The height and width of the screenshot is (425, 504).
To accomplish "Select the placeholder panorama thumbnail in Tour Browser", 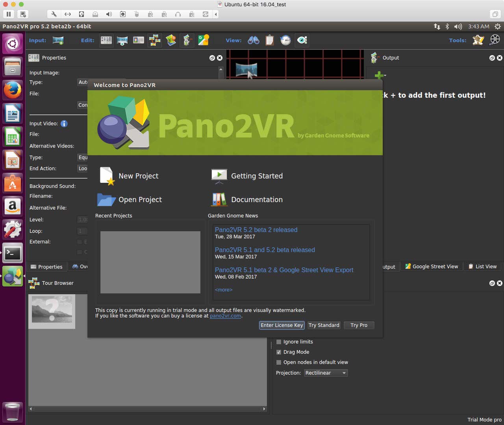I will [x=52, y=312].
